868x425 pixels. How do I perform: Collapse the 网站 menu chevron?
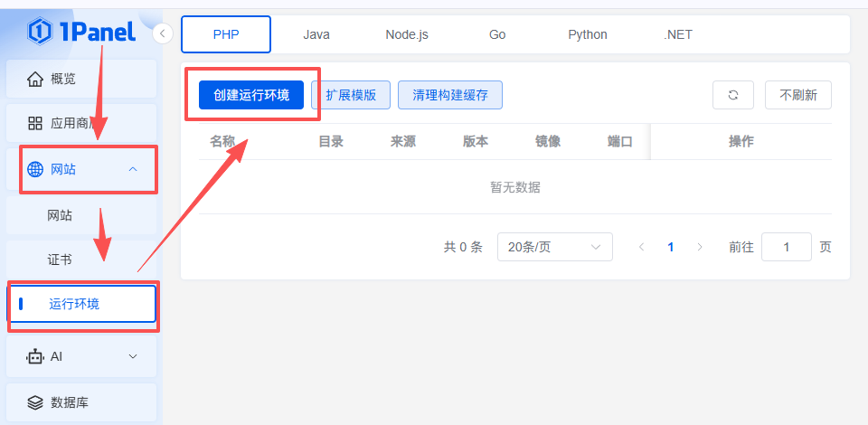click(x=133, y=169)
